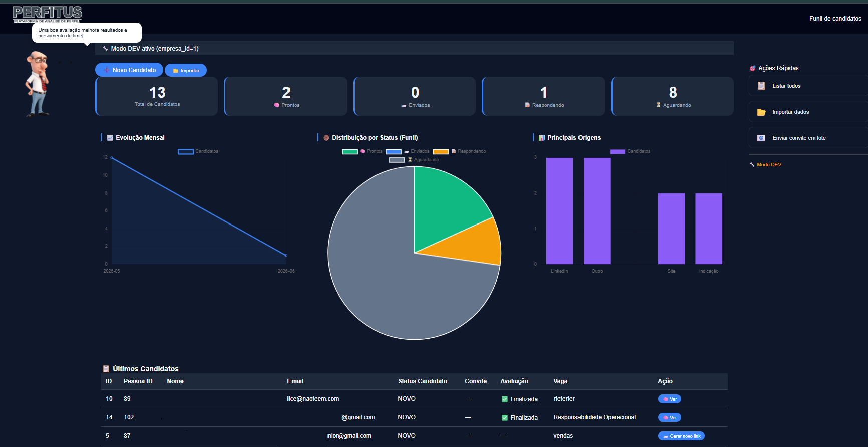Toggle Candidatos legend in Principais Origens chart

pyautogui.click(x=630, y=151)
